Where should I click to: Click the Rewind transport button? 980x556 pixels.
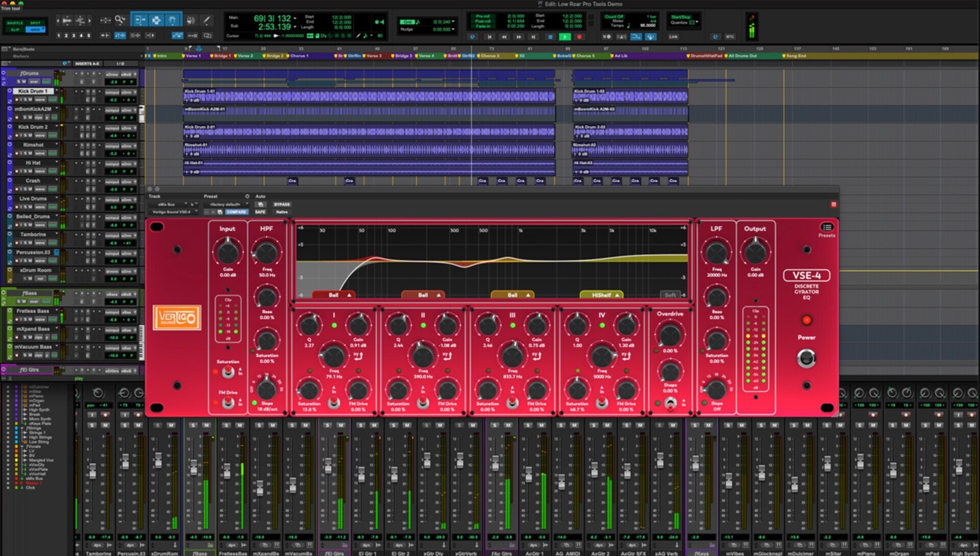504,37
